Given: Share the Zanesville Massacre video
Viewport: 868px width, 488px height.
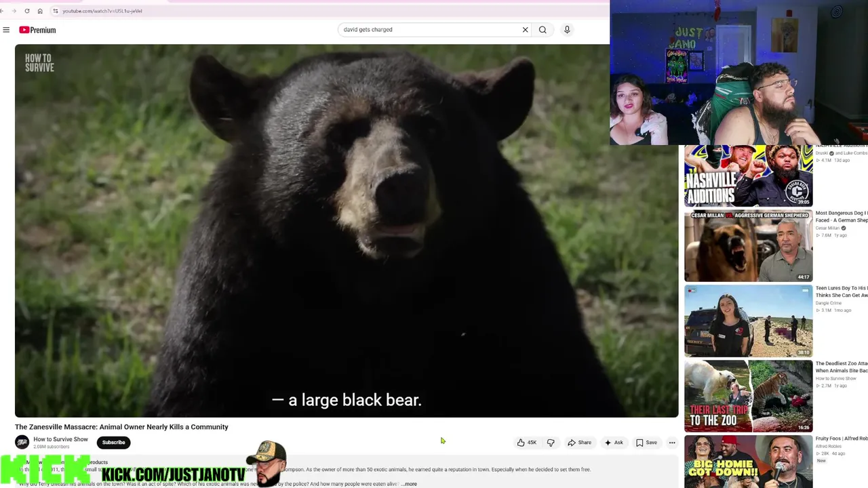Looking at the screenshot, I should pos(579,443).
